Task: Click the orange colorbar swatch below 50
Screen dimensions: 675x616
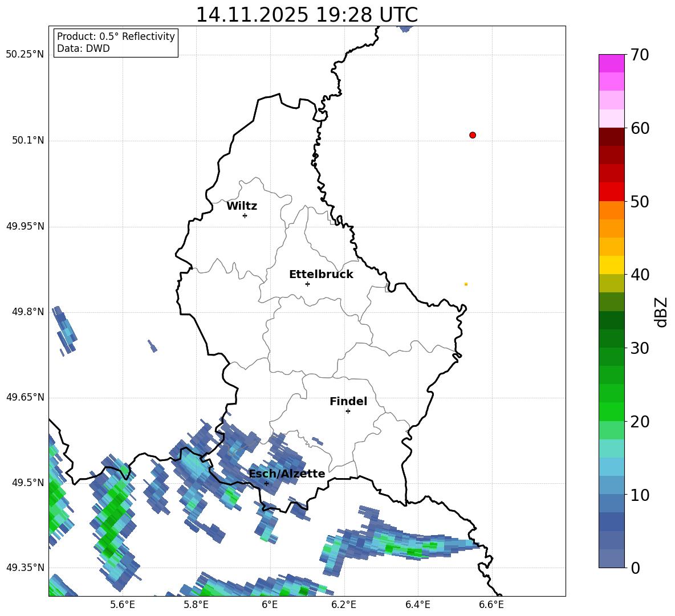Action: point(611,210)
